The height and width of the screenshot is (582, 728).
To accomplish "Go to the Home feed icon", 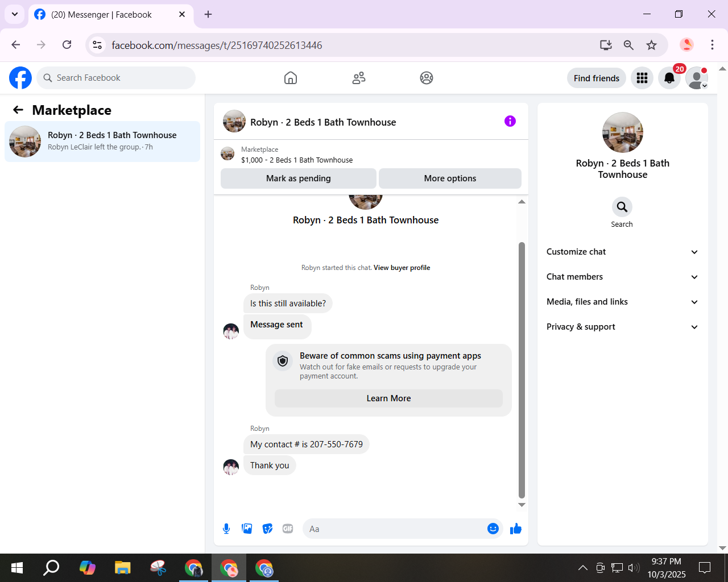I will click(291, 78).
